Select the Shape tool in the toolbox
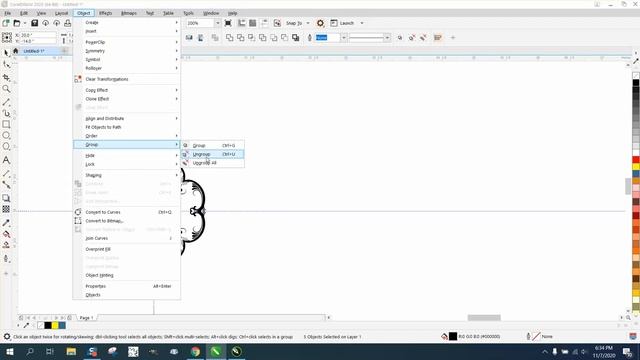 pyautogui.click(x=6, y=65)
